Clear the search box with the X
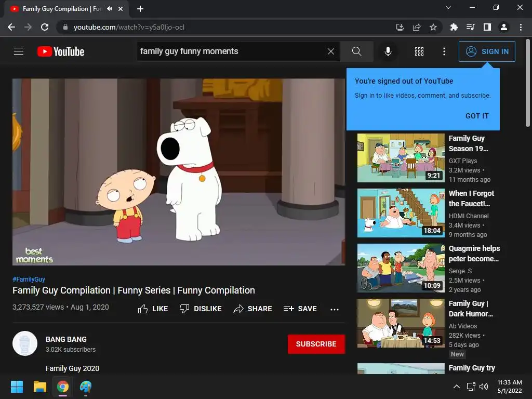The width and height of the screenshot is (532, 399). [331, 51]
